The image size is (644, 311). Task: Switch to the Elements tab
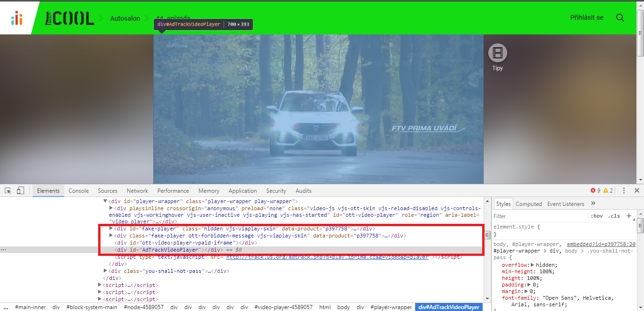click(48, 191)
